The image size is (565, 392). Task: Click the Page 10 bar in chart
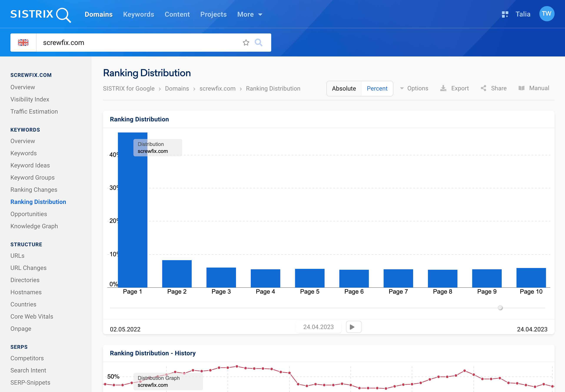[x=531, y=278]
